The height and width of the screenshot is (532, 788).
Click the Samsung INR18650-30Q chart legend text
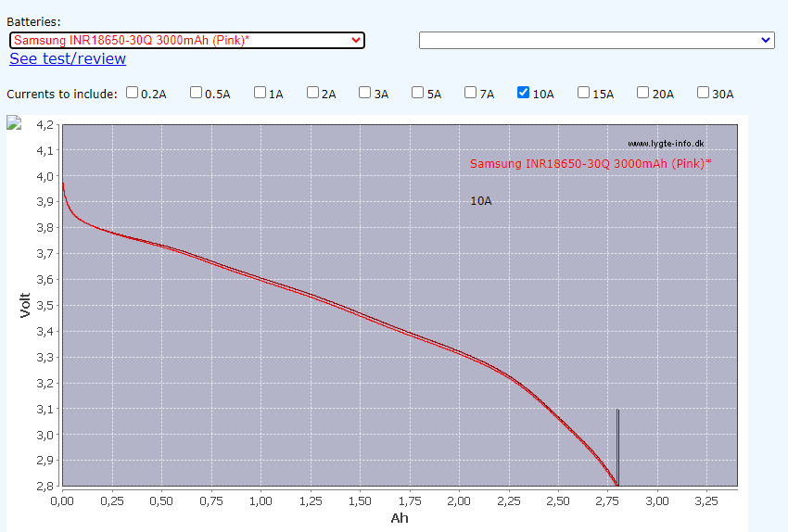tap(591, 164)
